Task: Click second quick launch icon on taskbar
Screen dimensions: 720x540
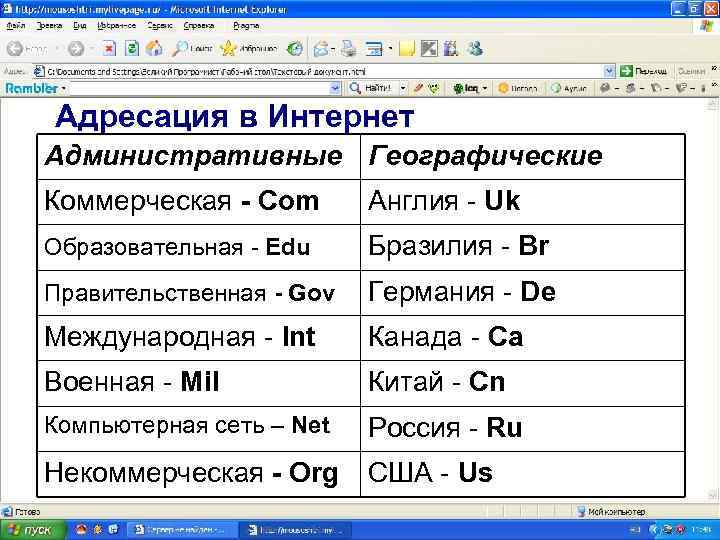Action: [98, 530]
